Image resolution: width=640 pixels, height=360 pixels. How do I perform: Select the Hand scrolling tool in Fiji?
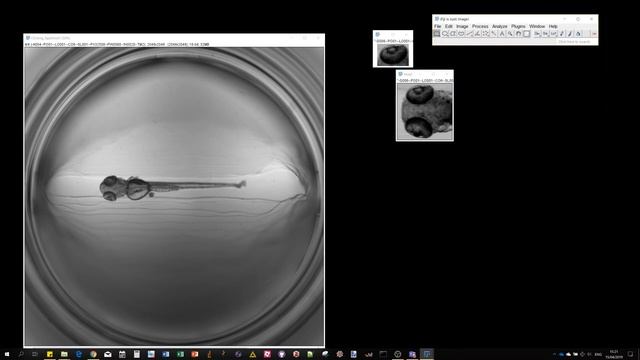(518, 34)
